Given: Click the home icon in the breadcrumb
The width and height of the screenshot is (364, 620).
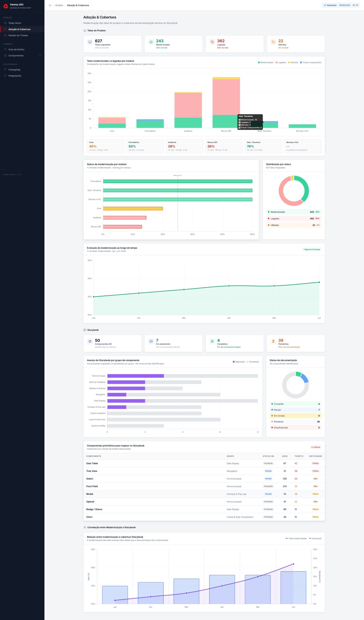Looking at the screenshot, I should [50, 5].
